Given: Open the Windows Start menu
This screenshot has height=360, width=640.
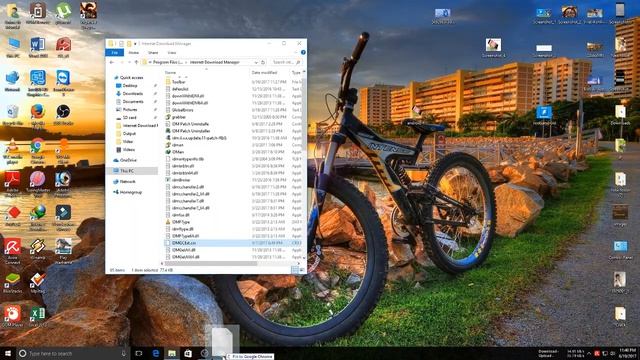Looking at the screenshot, I should (7, 353).
